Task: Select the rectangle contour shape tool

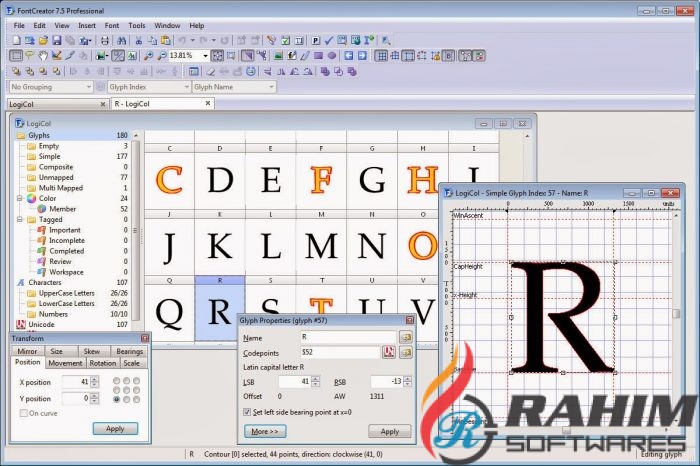Action: click(318, 56)
